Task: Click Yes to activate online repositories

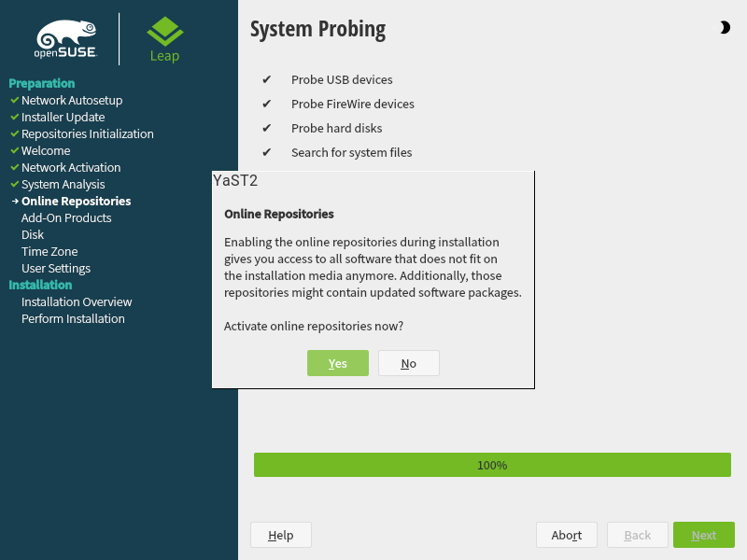Action: 337,363
